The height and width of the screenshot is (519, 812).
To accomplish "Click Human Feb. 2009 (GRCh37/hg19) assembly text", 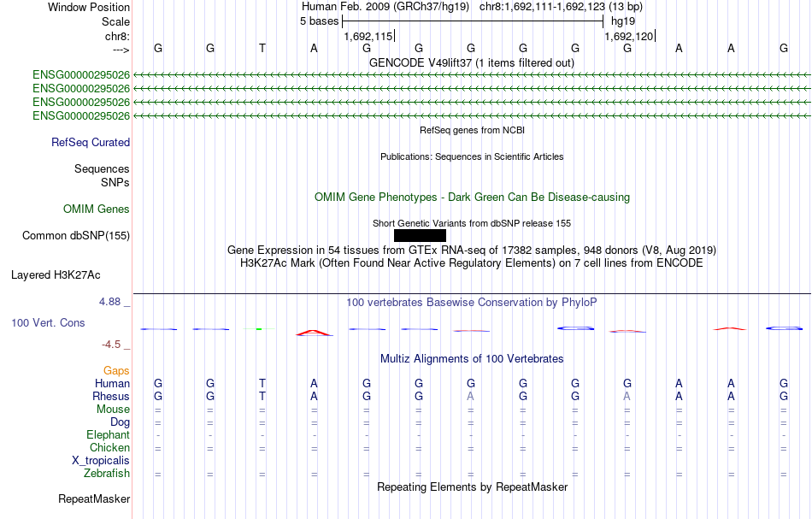I will click(385, 7).
